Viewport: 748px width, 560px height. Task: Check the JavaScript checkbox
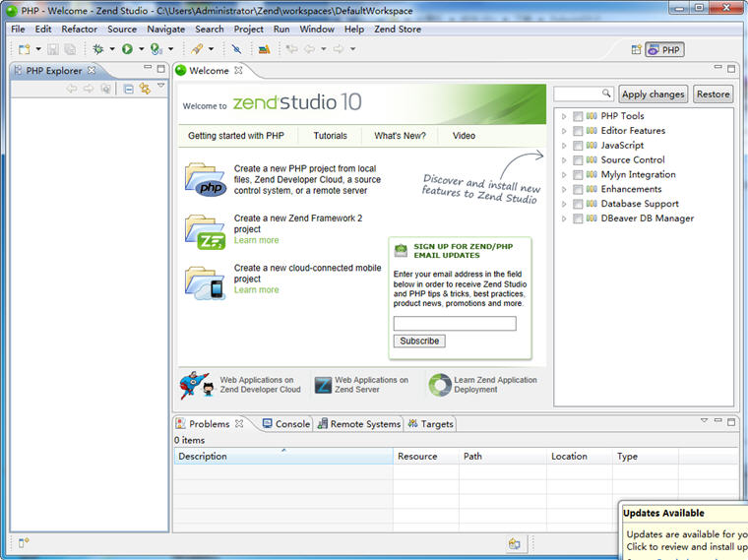(x=578, y=146)
